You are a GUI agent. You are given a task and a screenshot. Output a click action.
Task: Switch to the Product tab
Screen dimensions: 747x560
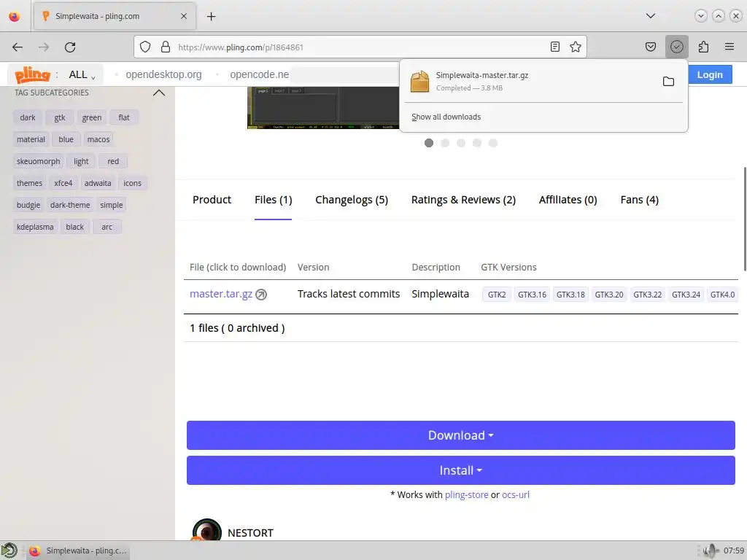pos(212,200)
